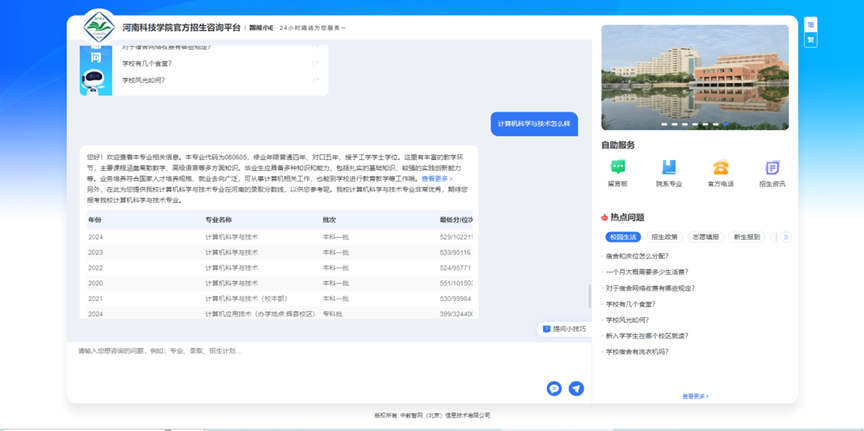Open hot question 学校宿舍有洗衣机吗?
The height and width of the screenshot is (431, 864).
click(x=637, y=352)
